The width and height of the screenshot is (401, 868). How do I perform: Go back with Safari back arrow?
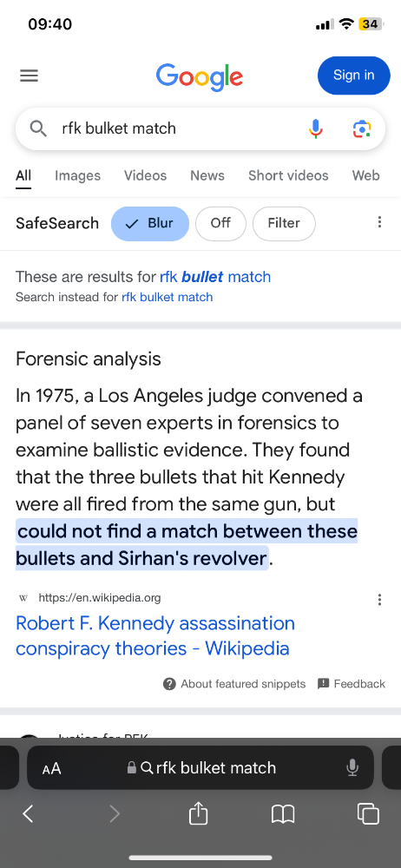[x=29, y=814]
